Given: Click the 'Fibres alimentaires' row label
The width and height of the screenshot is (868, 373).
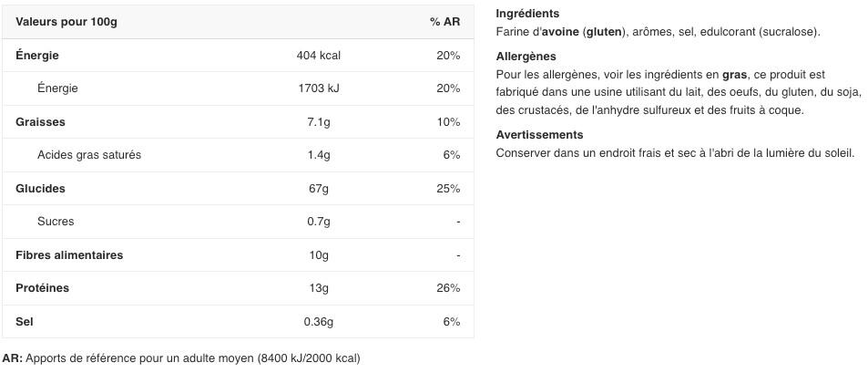Looking at the screenshot, I should pos(69,255).
